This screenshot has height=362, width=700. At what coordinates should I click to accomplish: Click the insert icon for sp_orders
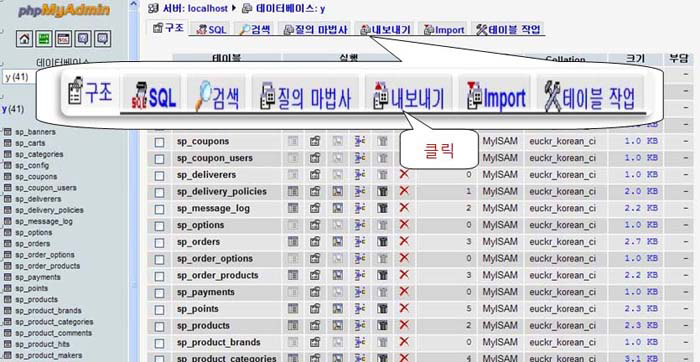(360, 241)
